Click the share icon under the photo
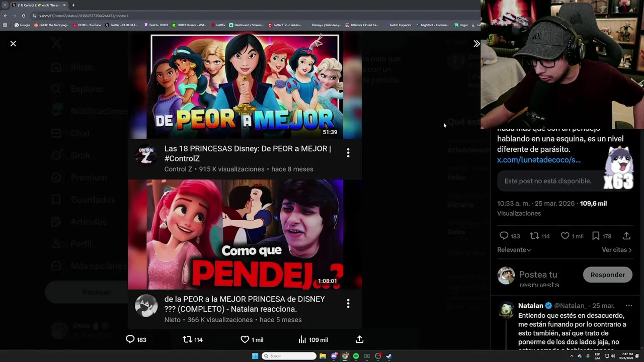The image size is (644, 362). pos(359,339)
